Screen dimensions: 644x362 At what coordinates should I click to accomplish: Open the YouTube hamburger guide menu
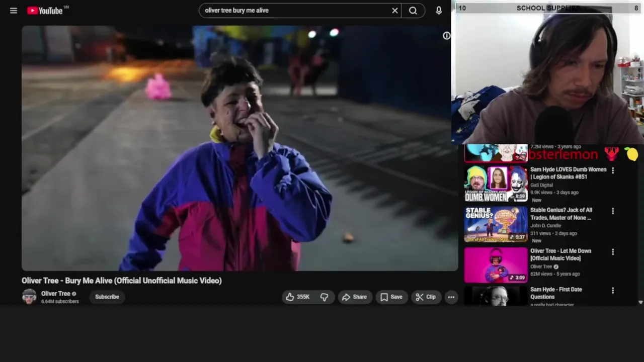(x=14, y=11)
